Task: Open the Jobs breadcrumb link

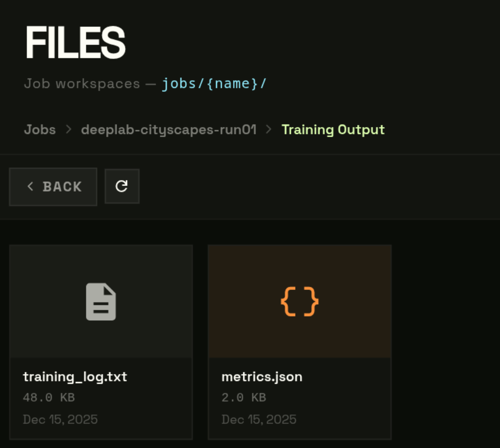Action: coord(40,130)
